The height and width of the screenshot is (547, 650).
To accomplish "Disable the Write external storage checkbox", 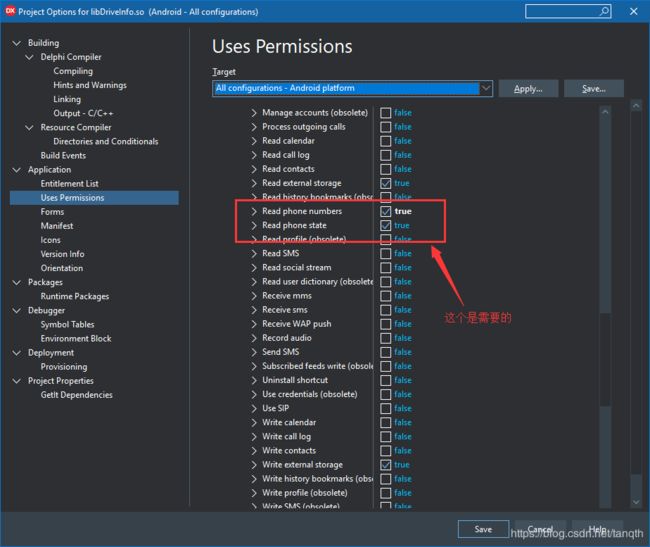I will pyautogui.click(x=386, y=465).
